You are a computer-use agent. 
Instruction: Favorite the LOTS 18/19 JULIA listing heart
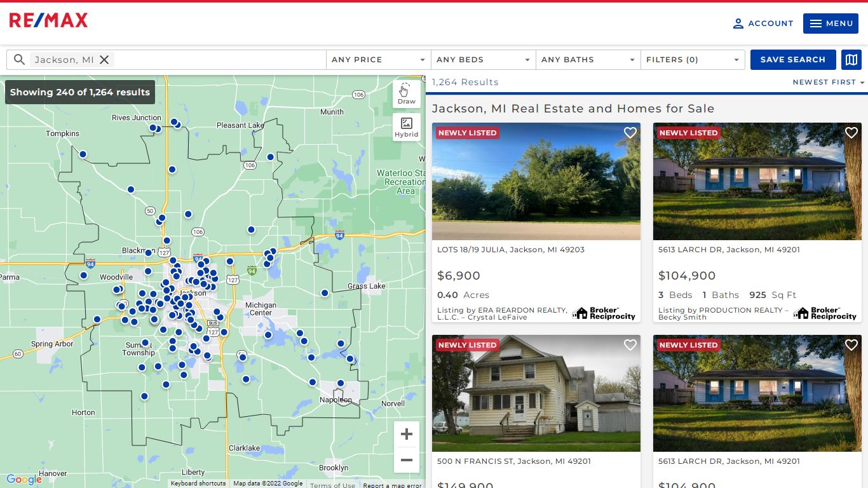coord(630,133)
